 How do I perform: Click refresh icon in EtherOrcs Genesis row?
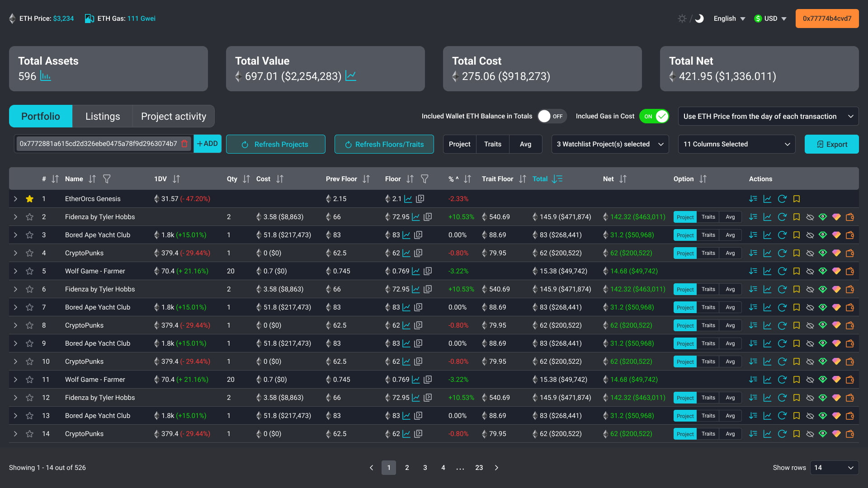782,199
